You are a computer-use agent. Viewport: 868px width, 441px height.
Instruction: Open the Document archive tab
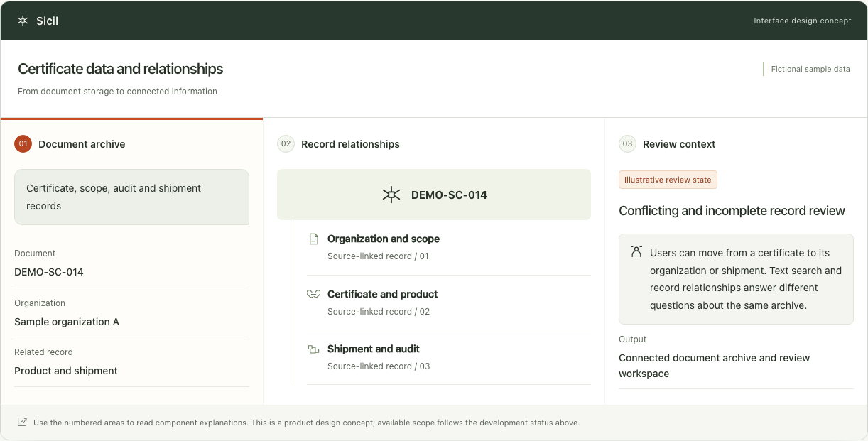[131, 144]
